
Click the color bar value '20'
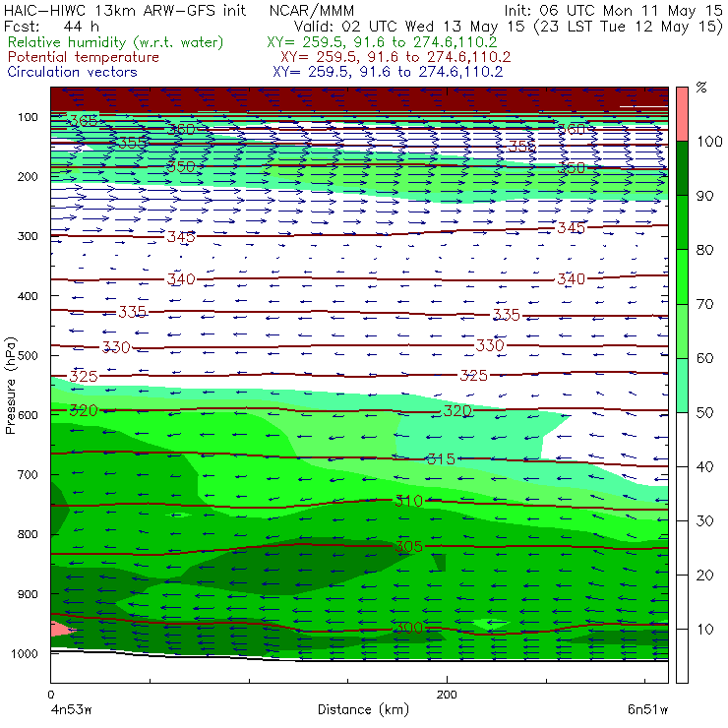point(704,575)
